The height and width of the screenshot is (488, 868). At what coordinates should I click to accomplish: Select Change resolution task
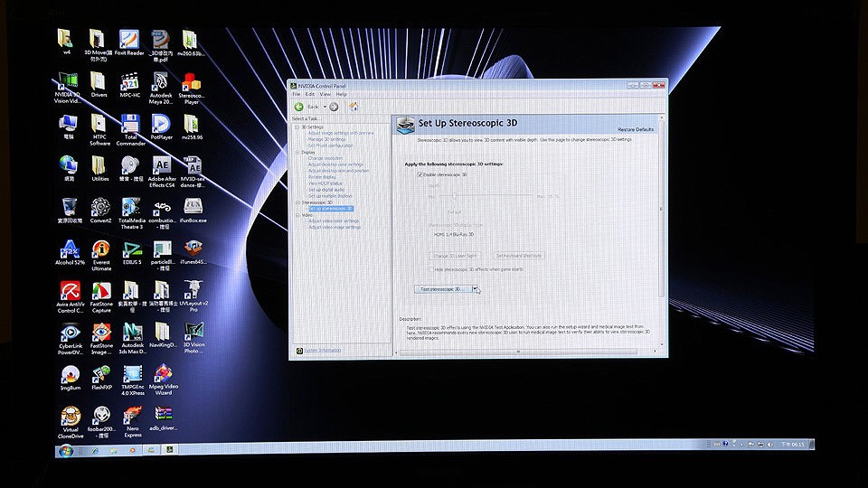(x=325, y=158)
